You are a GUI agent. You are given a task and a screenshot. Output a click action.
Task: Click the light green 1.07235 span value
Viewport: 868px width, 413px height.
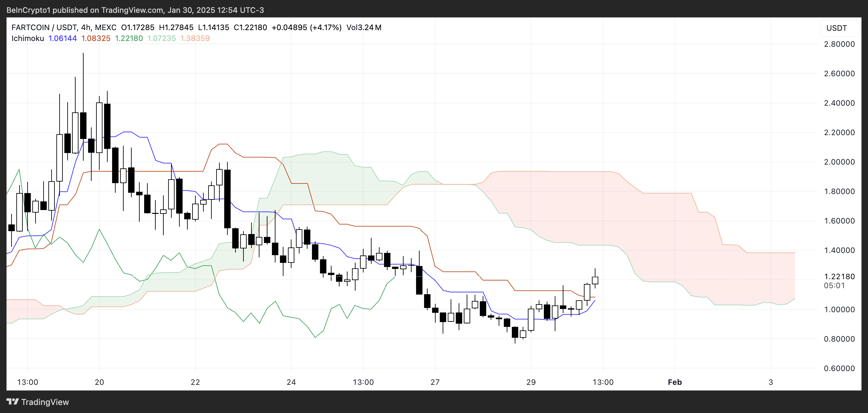(162, 38)
